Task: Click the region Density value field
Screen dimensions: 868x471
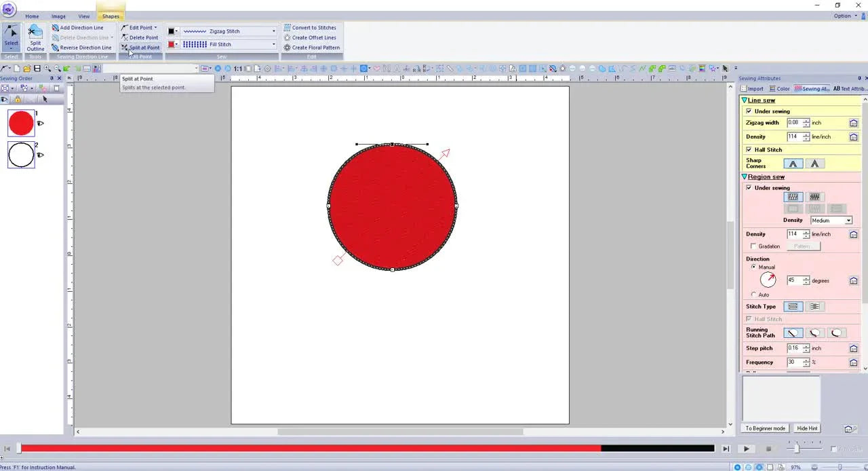Action: click(793, 234)
